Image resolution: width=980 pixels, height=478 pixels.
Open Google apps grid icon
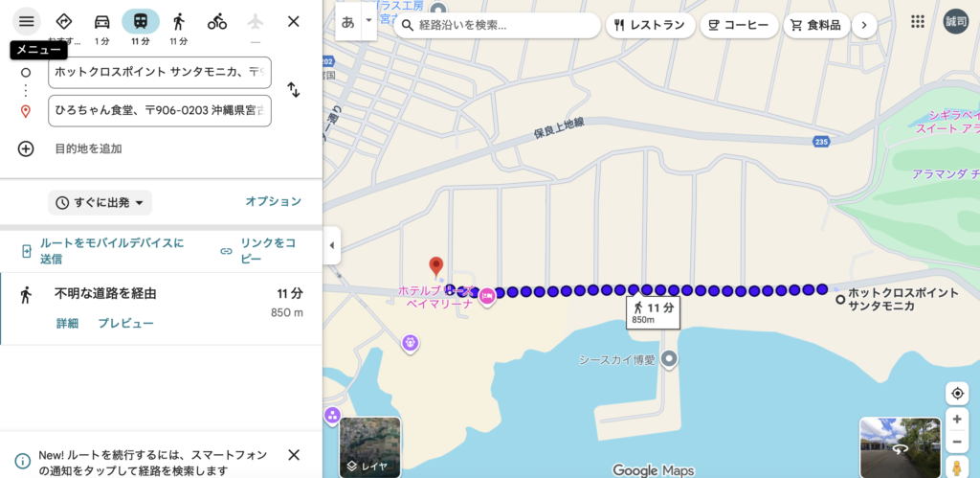point(918,21)
